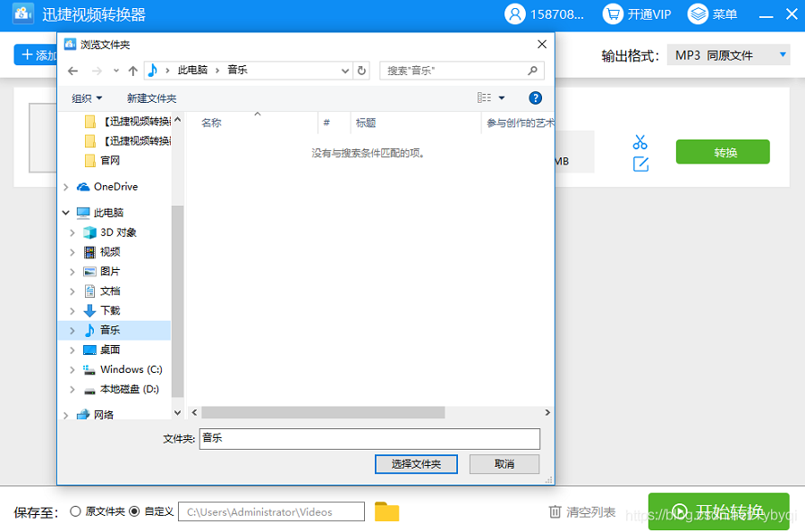
Task: Choose the 自定义 radio option
Action: pos(134,511)
